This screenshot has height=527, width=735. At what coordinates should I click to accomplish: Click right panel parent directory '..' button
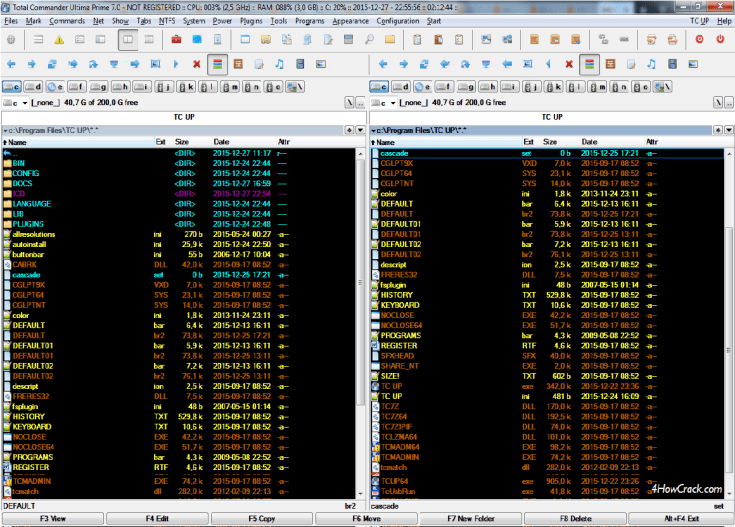click(x=729, y=102)
